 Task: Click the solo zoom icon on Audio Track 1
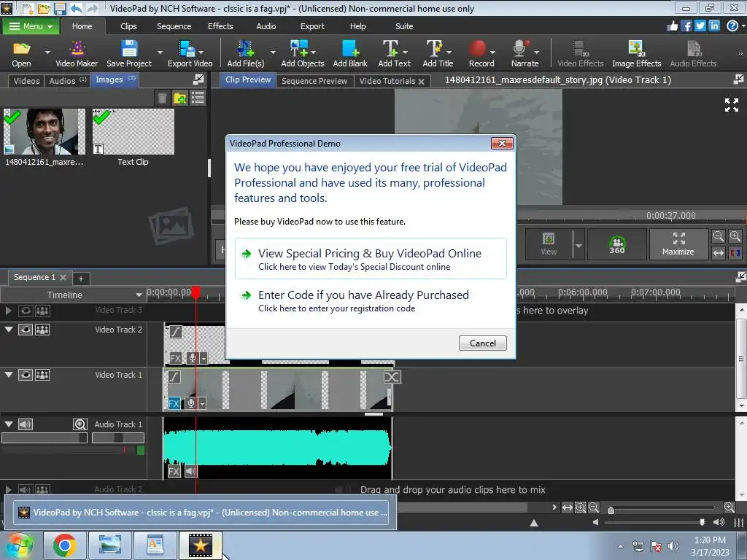(80, 424)
